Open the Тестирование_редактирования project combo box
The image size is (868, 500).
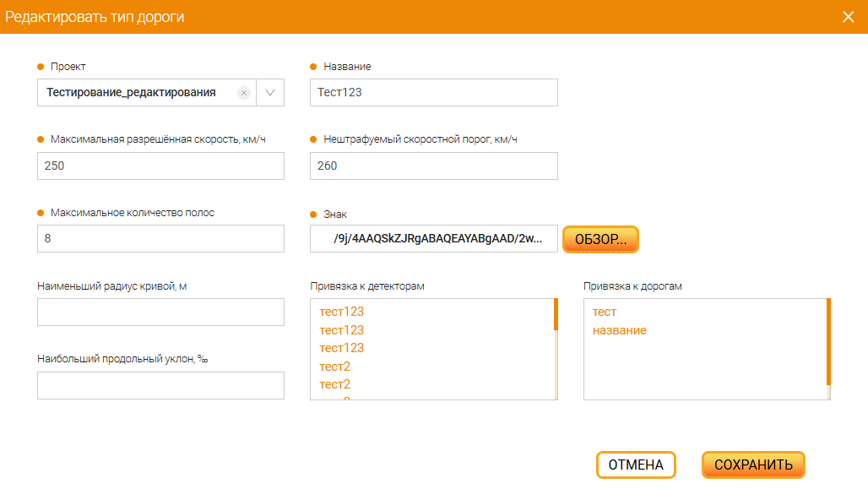(x=135, y=93)
